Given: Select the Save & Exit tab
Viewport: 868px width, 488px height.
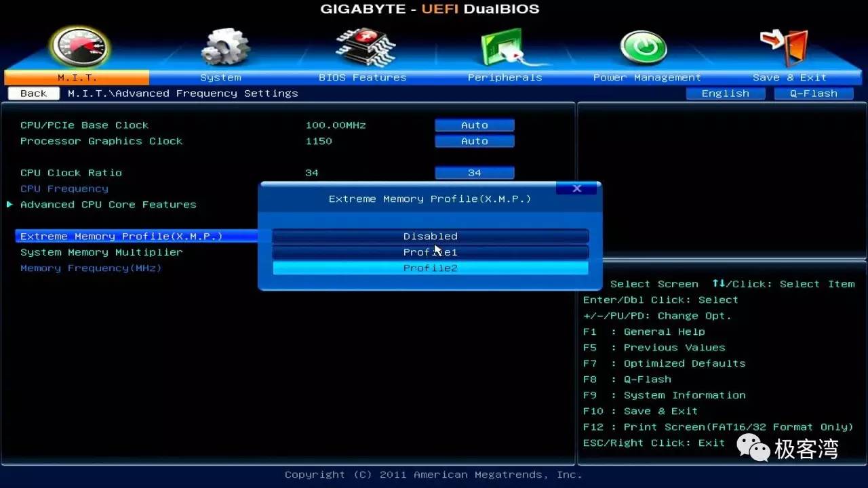Looking at the screenshot, I should 789,77.
